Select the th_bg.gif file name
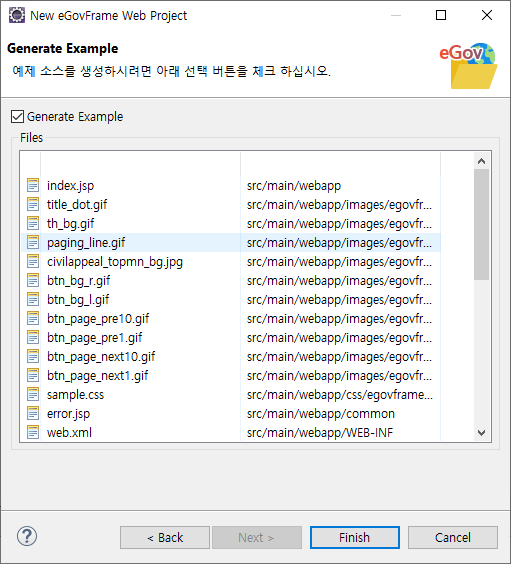This screenshot has width=511, height=564. pos(70,224)
